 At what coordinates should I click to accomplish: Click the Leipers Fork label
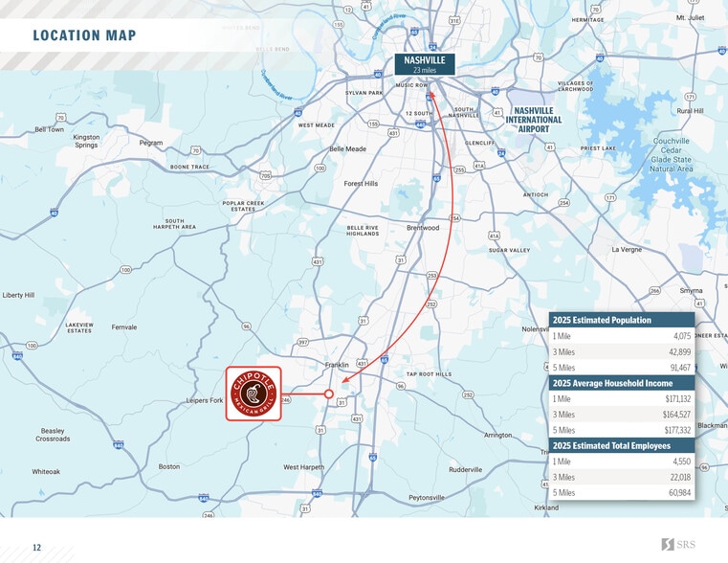tap(205, 400)
